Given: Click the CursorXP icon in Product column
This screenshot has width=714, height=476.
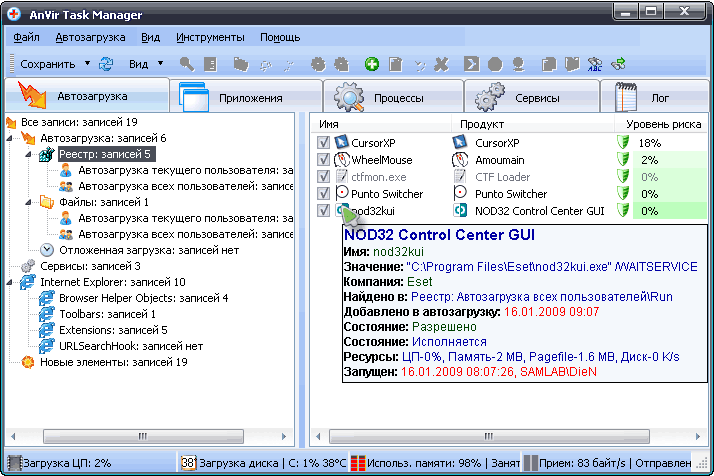Looking at the screenshot, I should point(460,142).
